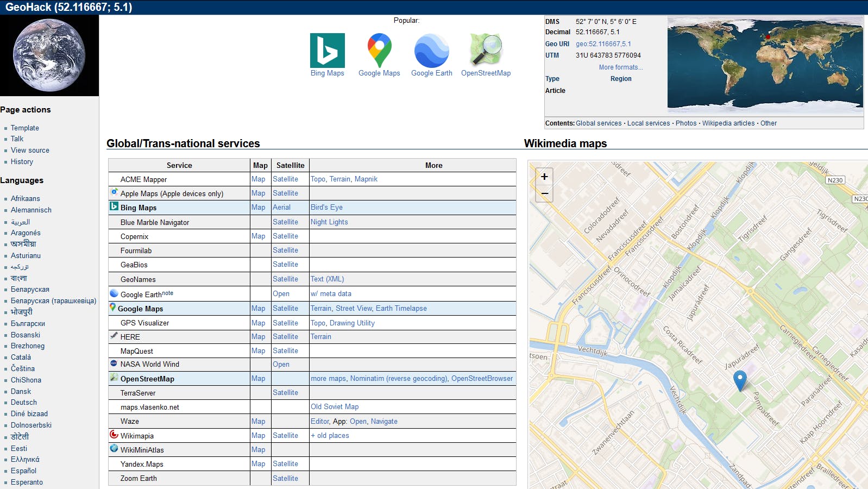Click Google Maps Street View link

(x=354, y=309)
